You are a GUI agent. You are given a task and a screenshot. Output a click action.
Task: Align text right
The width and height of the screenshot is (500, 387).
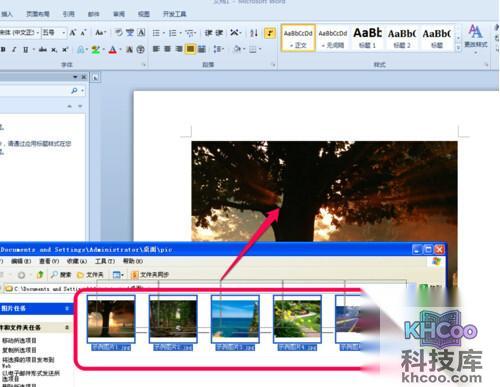point(179,49)
